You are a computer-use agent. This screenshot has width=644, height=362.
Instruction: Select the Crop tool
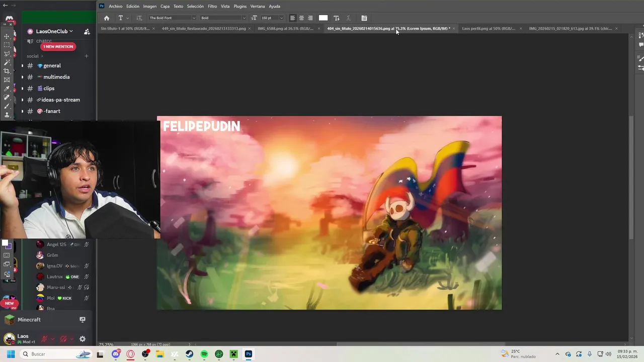(7, 71)
